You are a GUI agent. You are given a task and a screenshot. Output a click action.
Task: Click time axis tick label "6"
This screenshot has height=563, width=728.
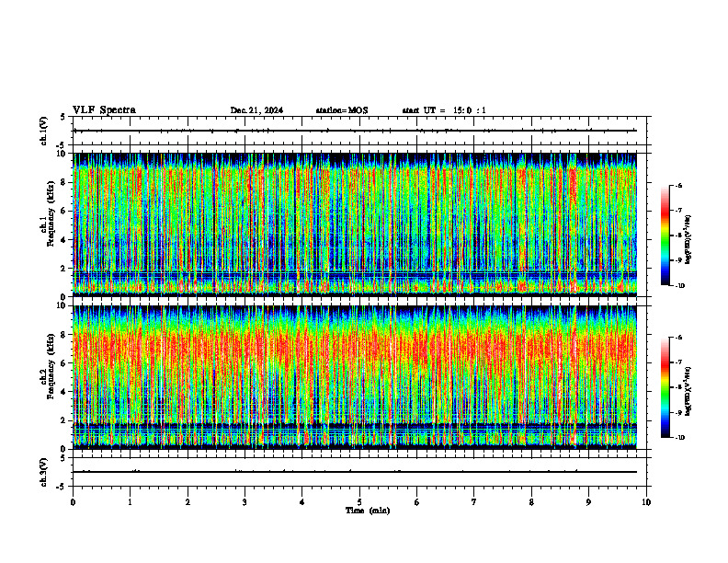(417, 502)
